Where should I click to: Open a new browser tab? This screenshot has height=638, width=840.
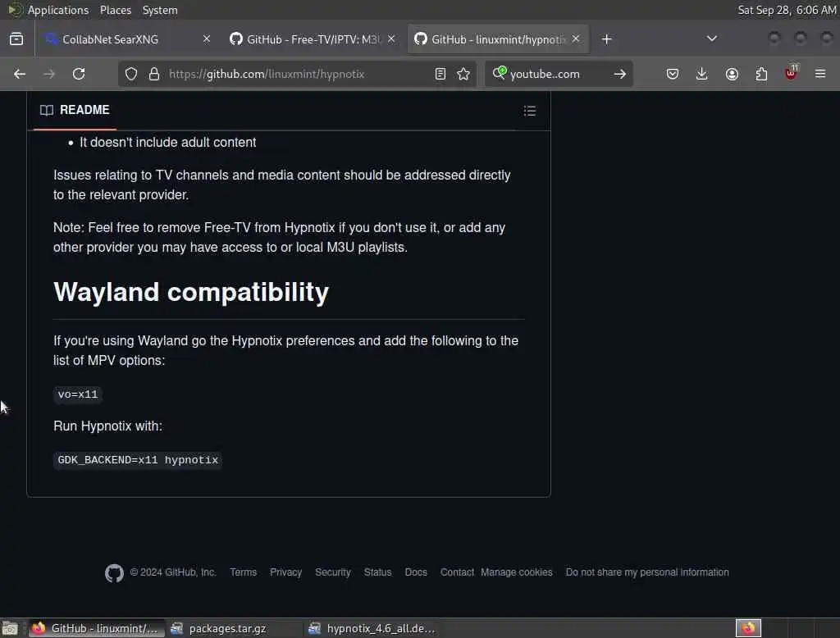pos(606,39)
